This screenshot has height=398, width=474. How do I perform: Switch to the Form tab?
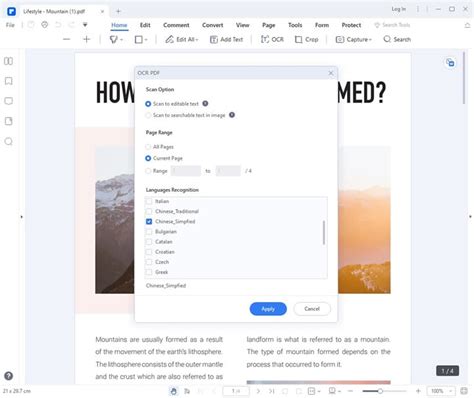coord(322,25)
